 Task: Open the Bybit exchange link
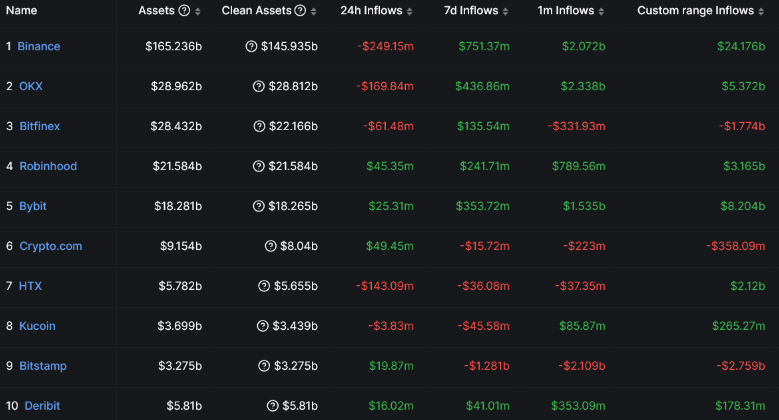(x=33, y=206)
